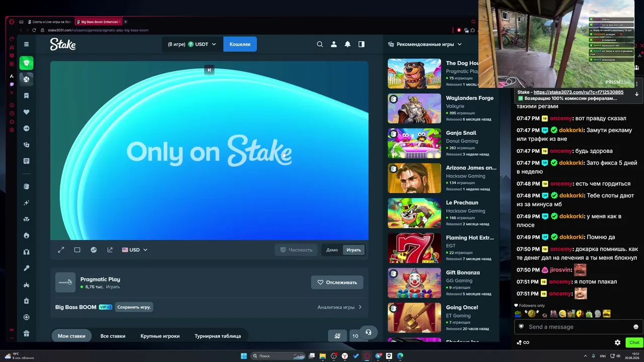Switch to the Мои ставки tab

[x=71, y=336]
